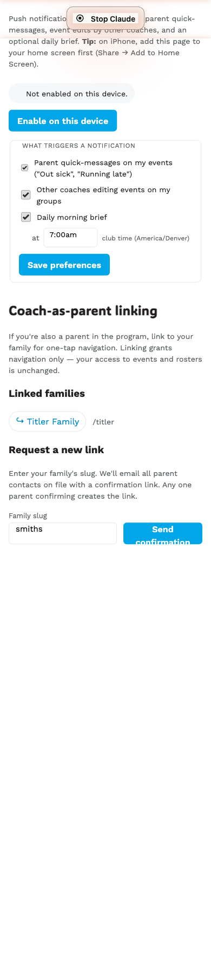Disable the Daily morning brief checkbox
This screenshot has width=211, height=980.
click(x=25, y=217)
